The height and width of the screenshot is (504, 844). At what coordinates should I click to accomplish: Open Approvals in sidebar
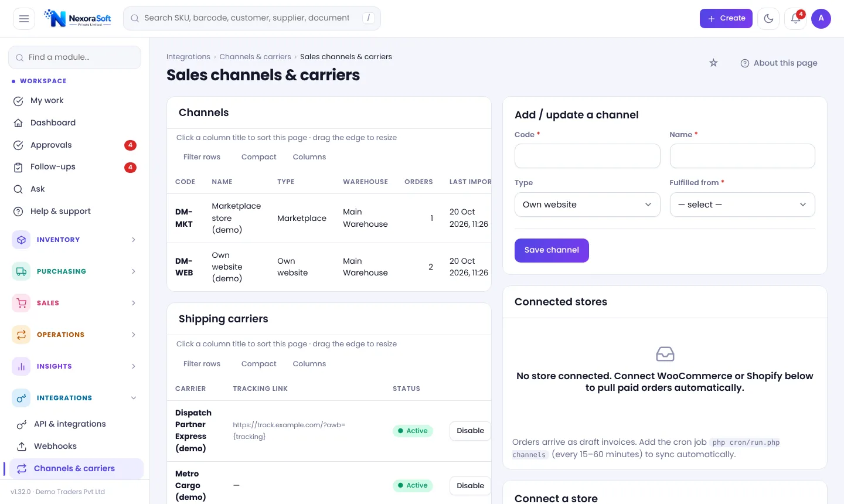(75, 145)
